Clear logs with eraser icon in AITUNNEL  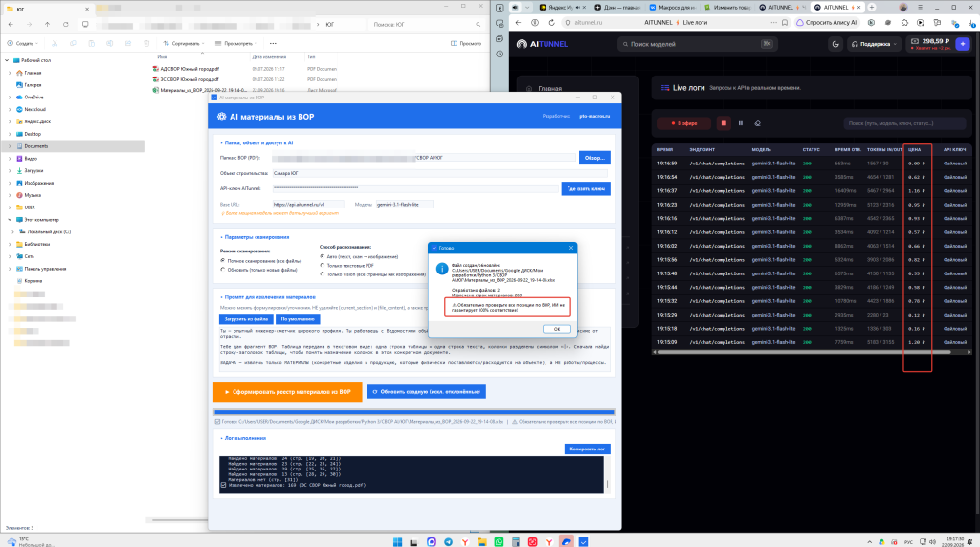tap(758, 123)
